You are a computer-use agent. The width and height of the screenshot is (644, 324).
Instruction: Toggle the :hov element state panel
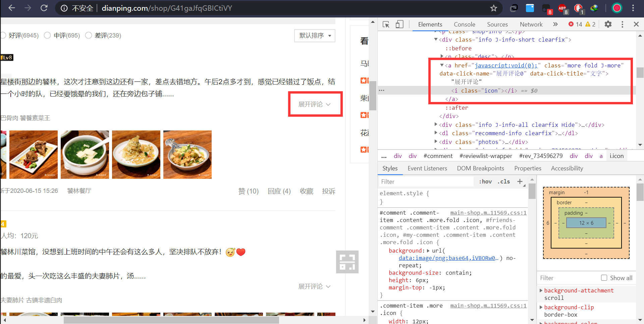pos(485,181)
